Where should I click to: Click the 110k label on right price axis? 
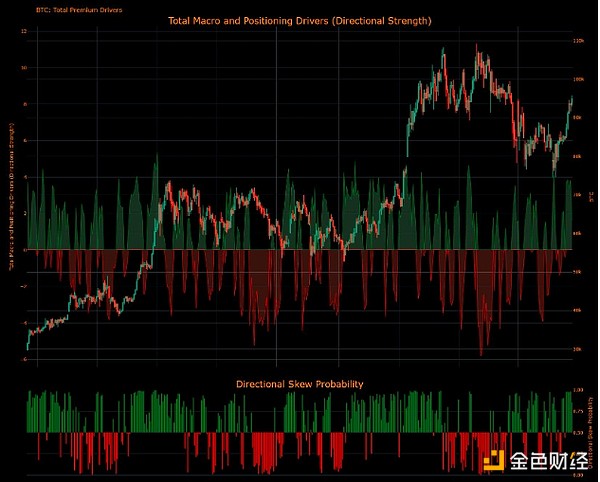pos(578,41)
